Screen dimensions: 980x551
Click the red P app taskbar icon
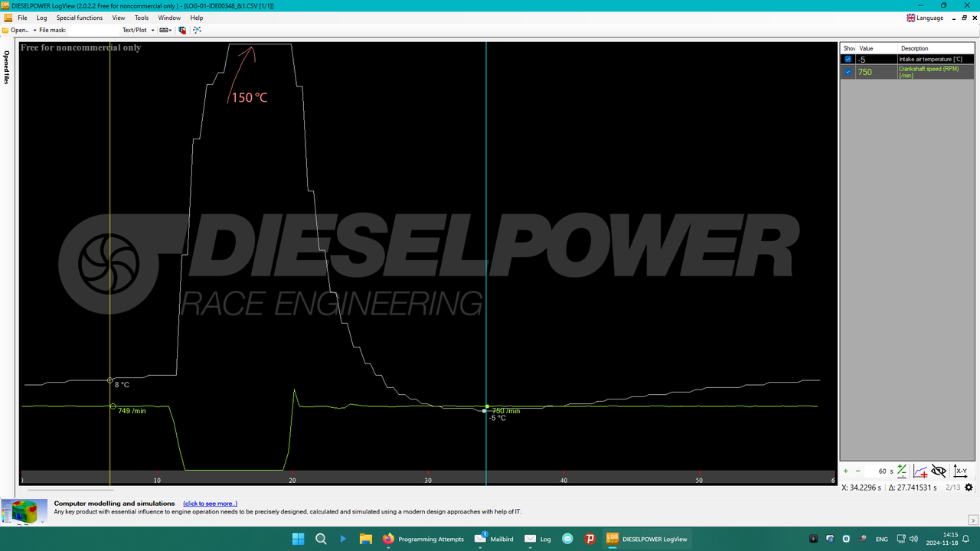pos(590,539)
